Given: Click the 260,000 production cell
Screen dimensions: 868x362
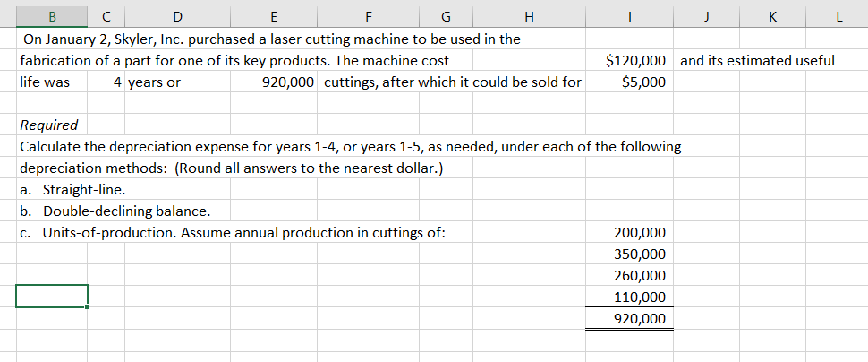Looking at the screenshot, I should point(629,275).
